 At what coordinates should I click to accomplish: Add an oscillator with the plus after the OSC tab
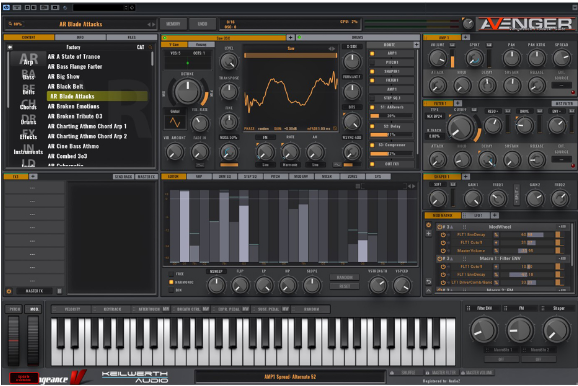(290, 37)
